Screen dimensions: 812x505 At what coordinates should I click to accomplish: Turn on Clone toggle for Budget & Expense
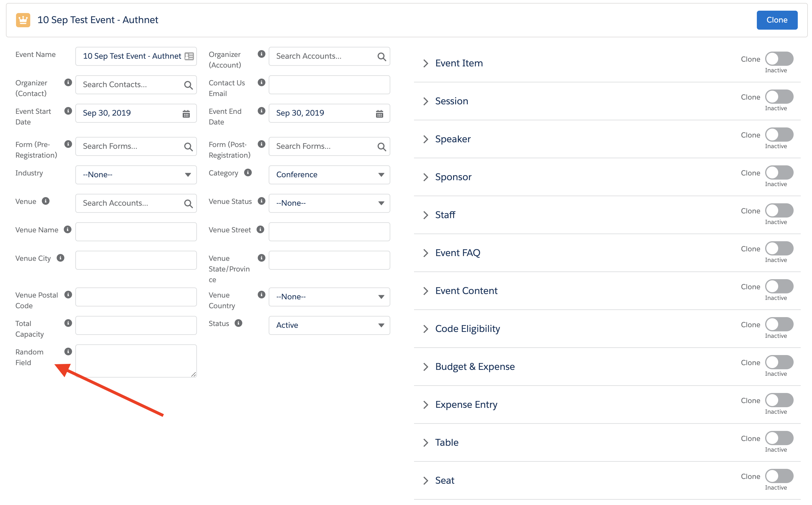coord(779,362)
